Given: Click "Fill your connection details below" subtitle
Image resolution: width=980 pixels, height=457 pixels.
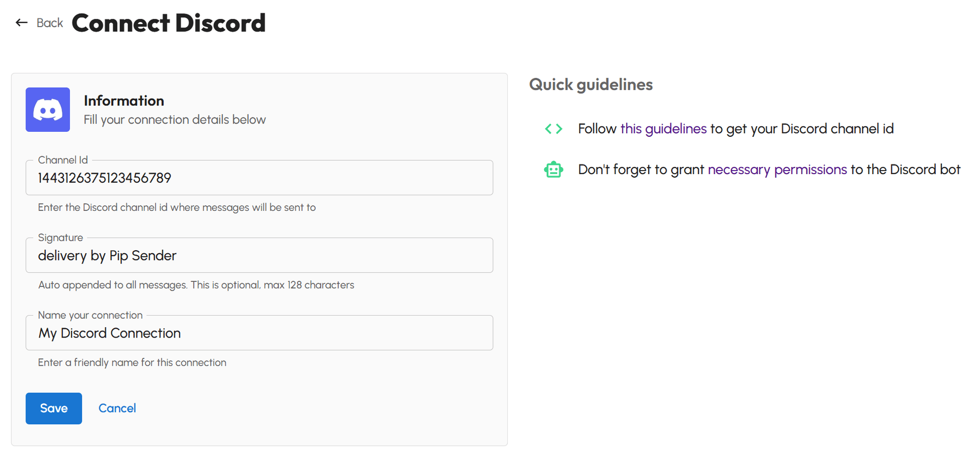Looking at the screenshot, I should point(175,119).
